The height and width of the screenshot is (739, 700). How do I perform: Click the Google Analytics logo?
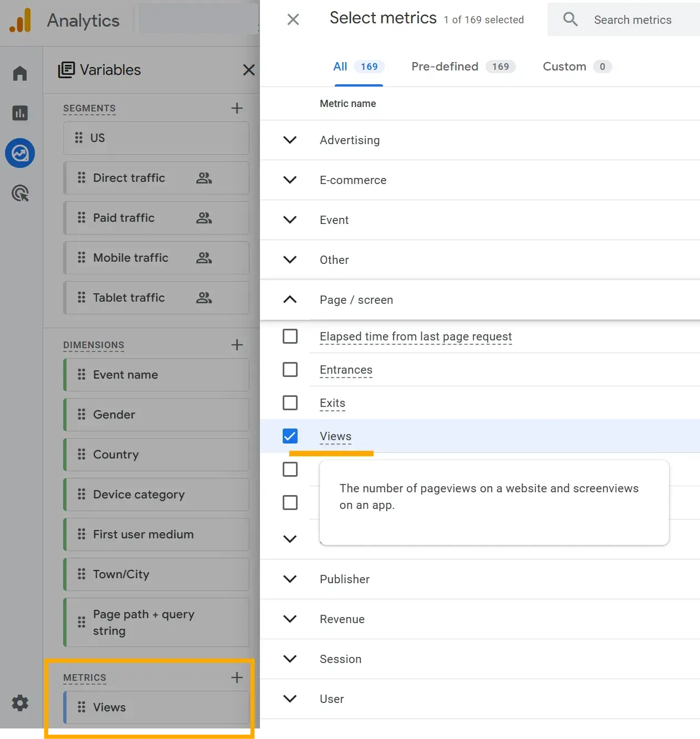pos(21,21)
